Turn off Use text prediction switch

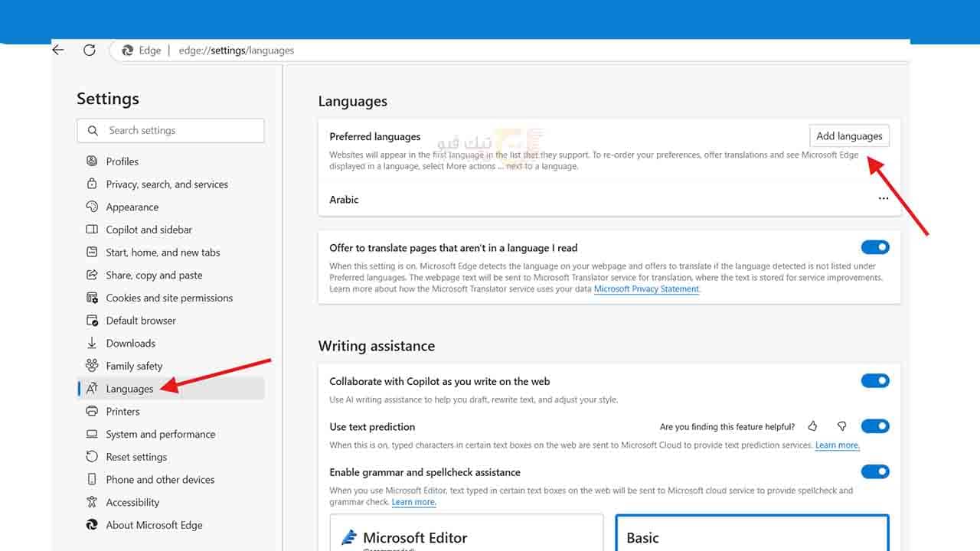coord(875,426)
